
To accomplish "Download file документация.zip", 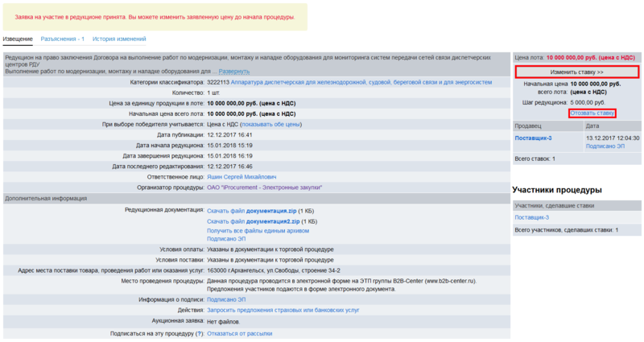I will 253,210.
